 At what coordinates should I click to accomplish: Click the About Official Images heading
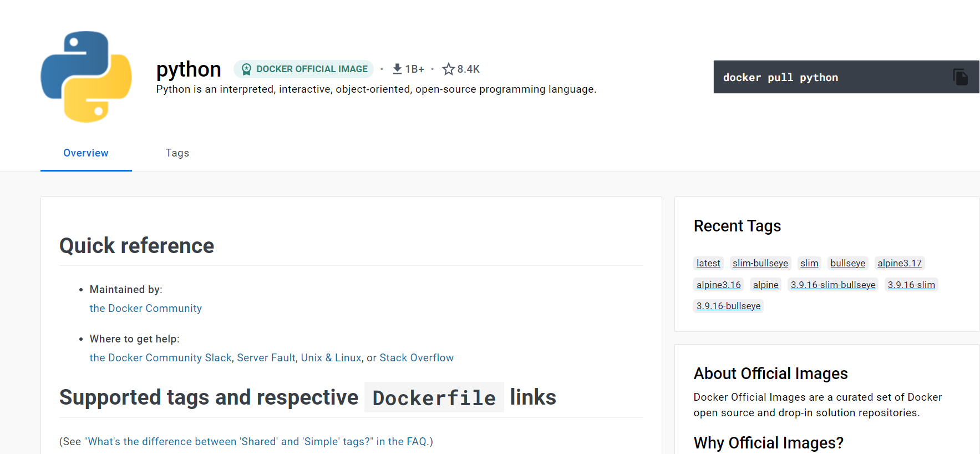tap(770, 374)
